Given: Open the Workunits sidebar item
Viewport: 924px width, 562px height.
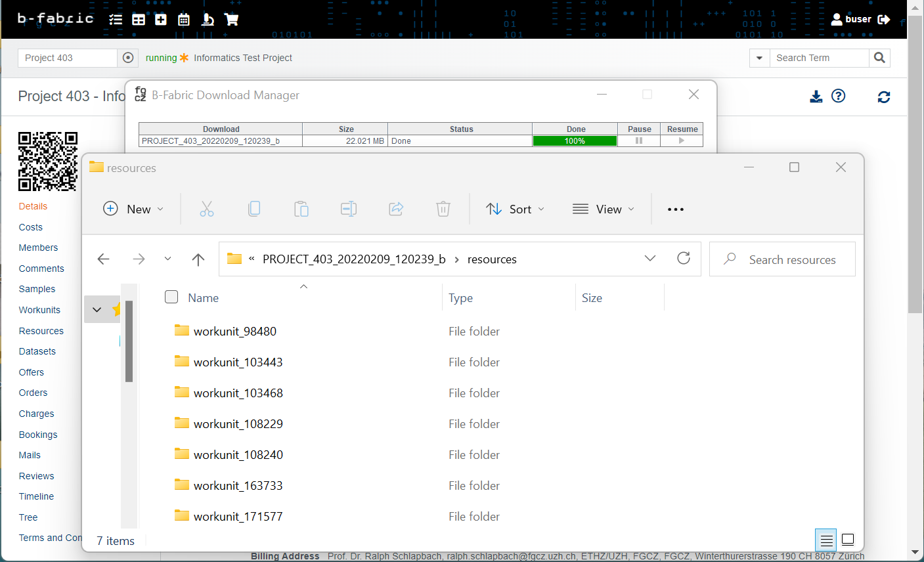Looking at the screenshot, I should [39, 310].
